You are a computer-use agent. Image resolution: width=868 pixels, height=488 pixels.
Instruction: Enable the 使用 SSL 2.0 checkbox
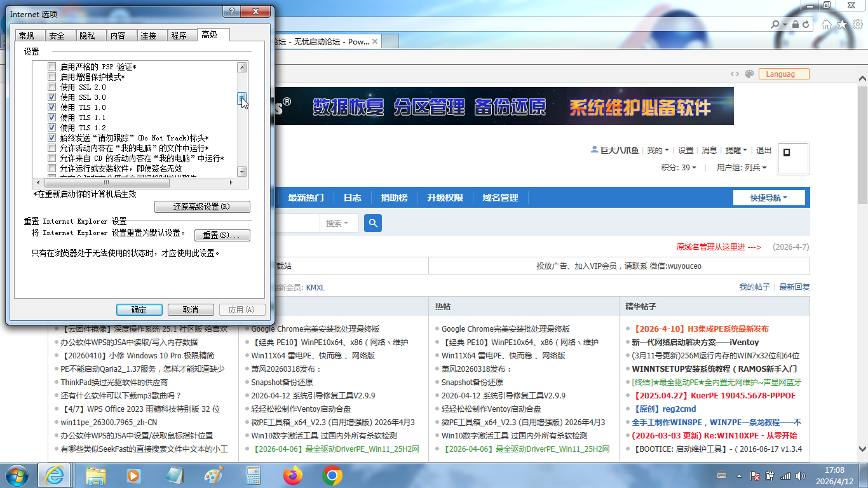pos(52,87)
